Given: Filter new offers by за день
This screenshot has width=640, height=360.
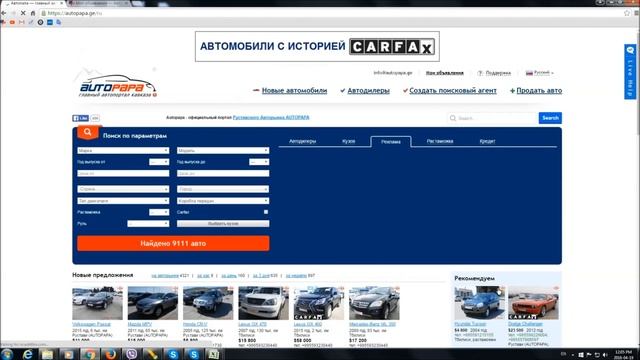Looking at the screenshot, I should click(x=229, y=276).
